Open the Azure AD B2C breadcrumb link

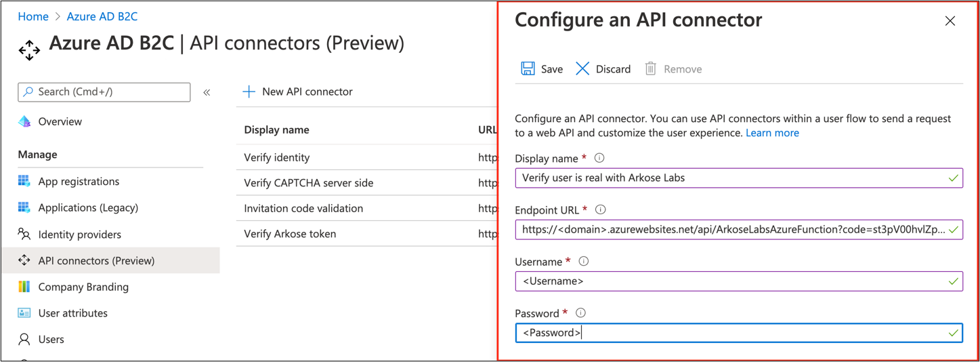[102, 16]
